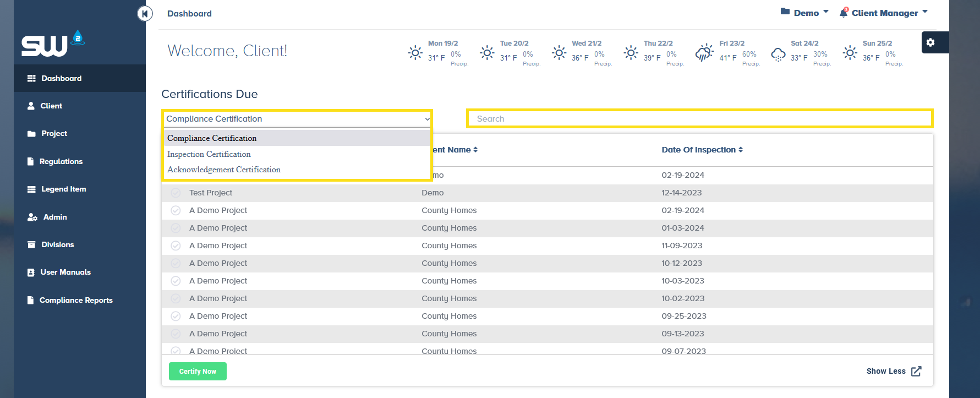Click the Show Less external link icon

(916, 371)
